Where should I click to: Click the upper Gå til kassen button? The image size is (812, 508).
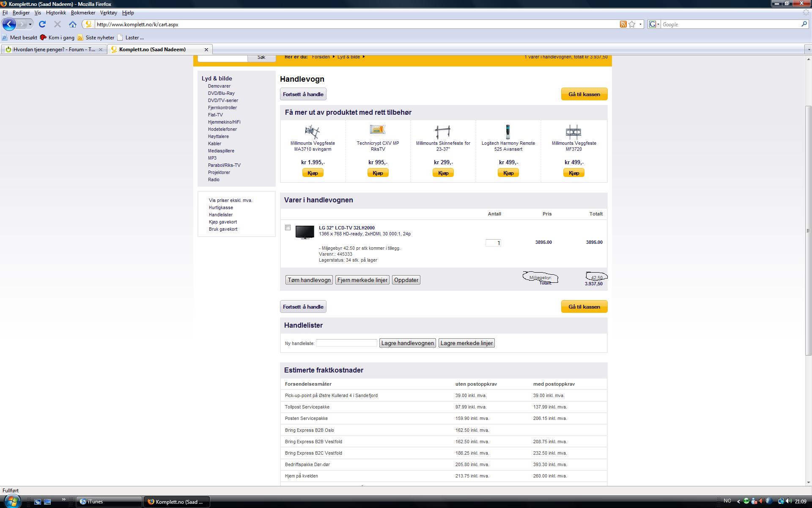(584, 94)
